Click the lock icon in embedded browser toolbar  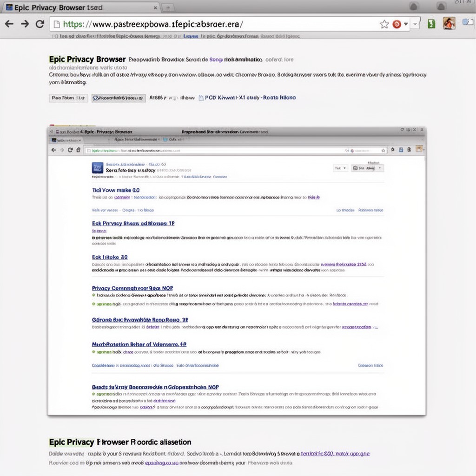(78, 150)
